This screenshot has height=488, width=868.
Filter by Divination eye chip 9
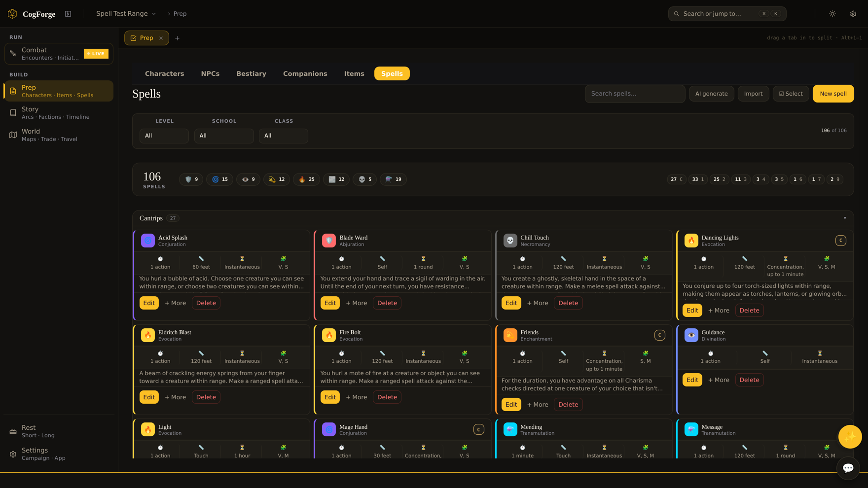(x=248, y=179)
